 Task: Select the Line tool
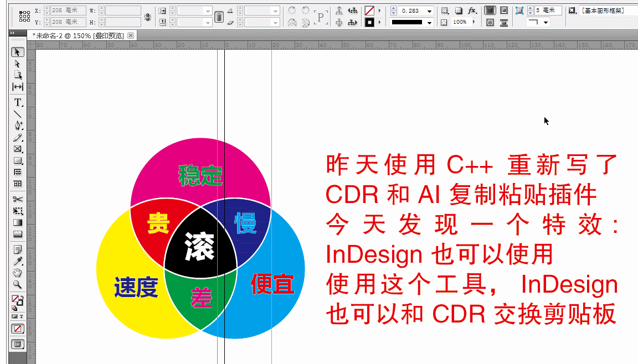(17, 114)
